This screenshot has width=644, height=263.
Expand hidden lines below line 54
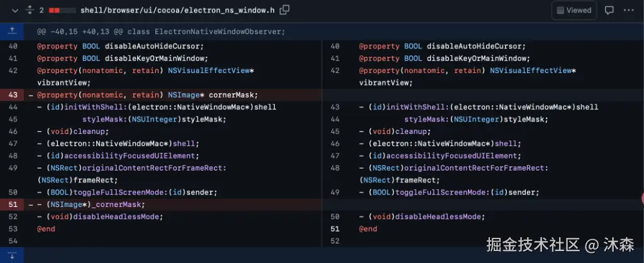[x=12, y=255]
